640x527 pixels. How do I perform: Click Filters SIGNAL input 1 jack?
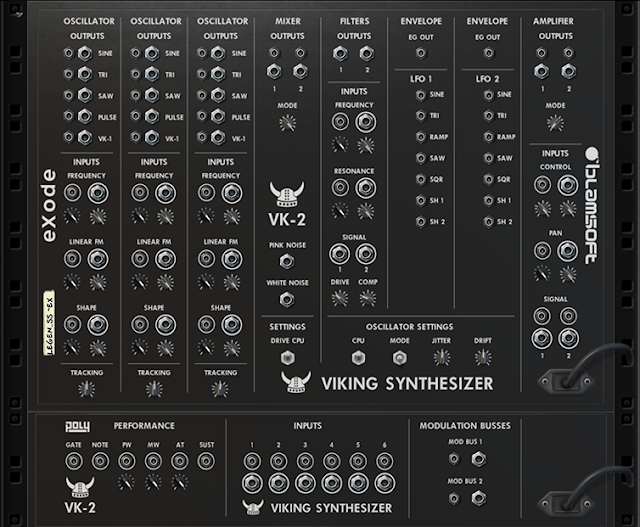tap(340, 254)
